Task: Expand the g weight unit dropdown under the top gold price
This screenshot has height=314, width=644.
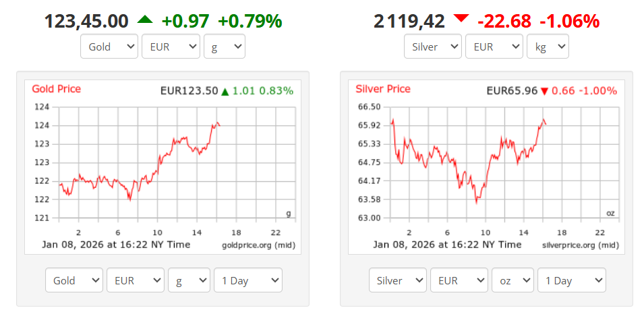Action: pyautogui.click(x=225, y=46)
